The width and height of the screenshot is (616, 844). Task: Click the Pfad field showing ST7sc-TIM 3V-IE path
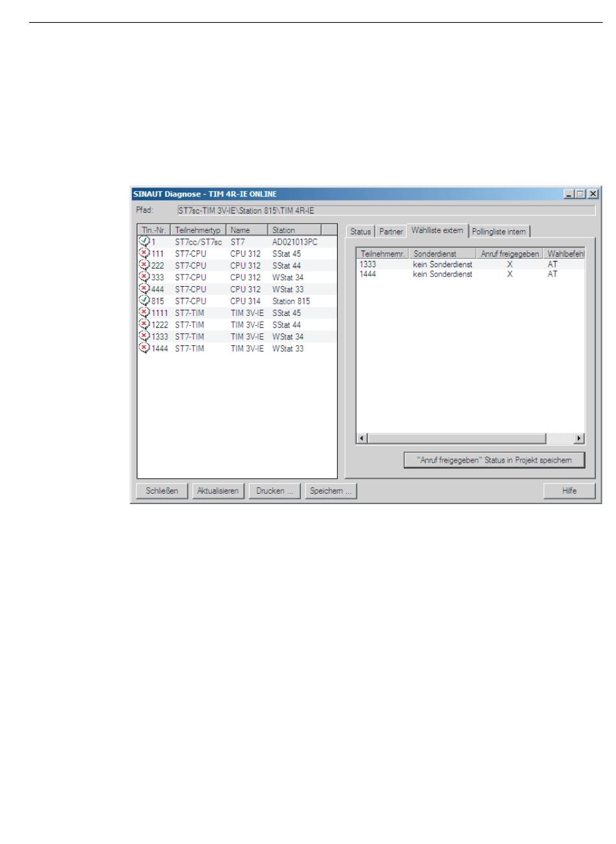(386, 211)
